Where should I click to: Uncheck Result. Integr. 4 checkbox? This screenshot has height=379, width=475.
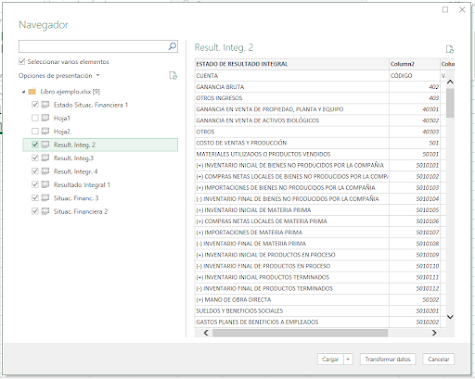coord(35,171)
